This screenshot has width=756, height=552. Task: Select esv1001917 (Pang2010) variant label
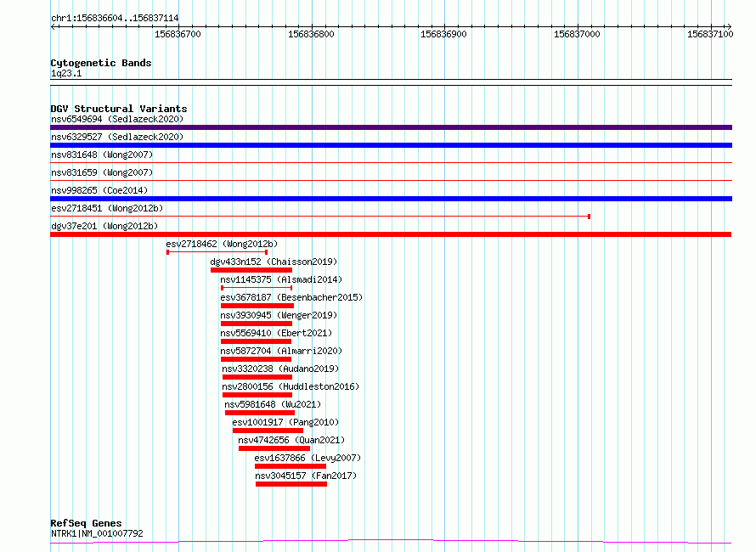285,422
